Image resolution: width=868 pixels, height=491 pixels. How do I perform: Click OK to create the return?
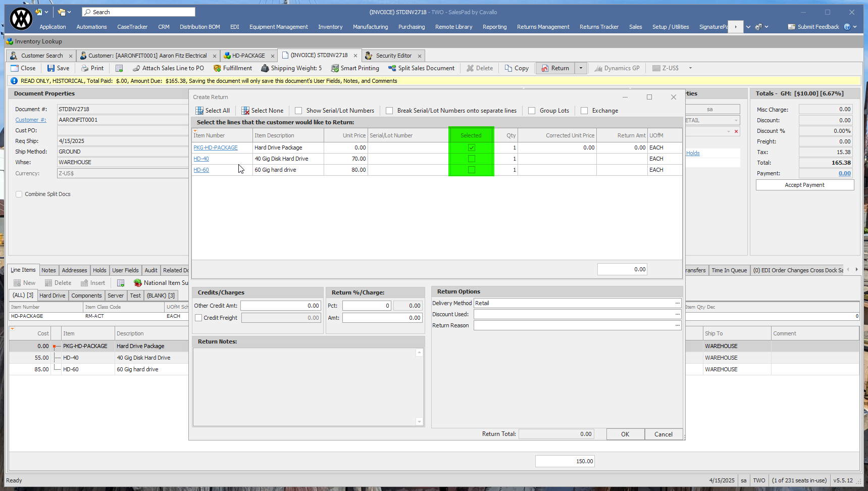click(625, 434)
